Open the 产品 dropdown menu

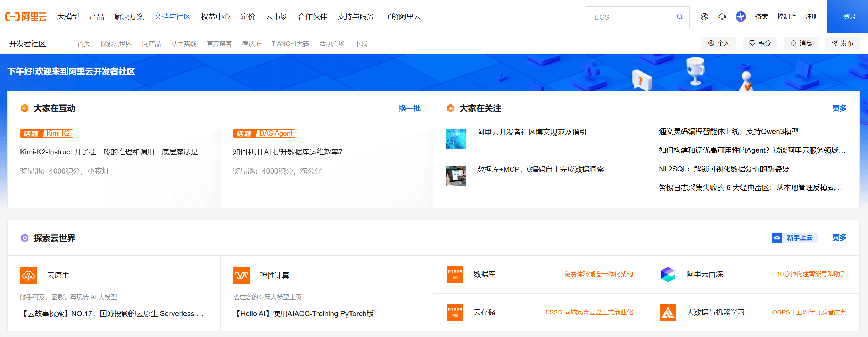click(x=96, y=17)
